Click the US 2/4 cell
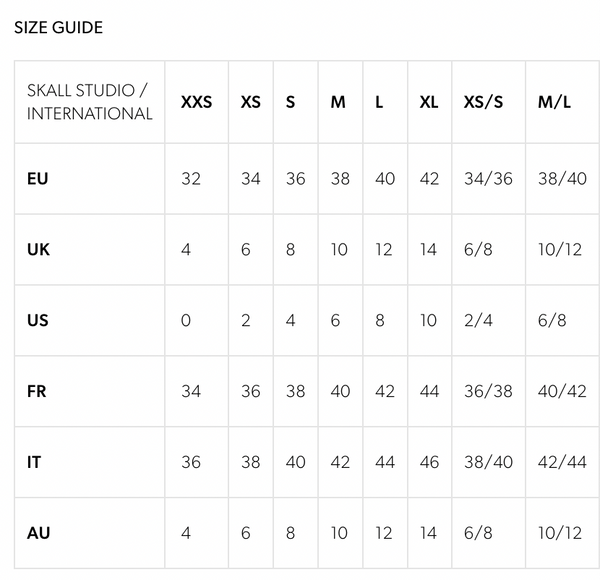 [478, 320]
